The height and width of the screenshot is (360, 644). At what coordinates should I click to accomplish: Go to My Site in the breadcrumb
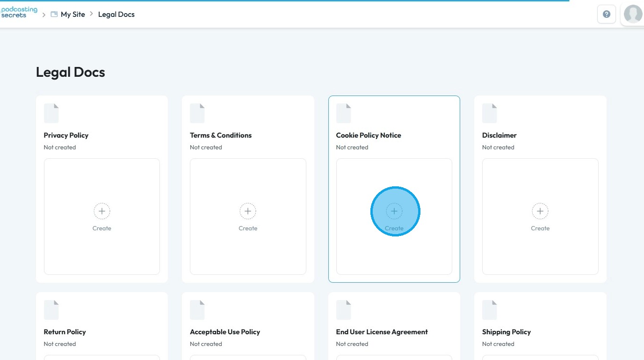point(73,15)
